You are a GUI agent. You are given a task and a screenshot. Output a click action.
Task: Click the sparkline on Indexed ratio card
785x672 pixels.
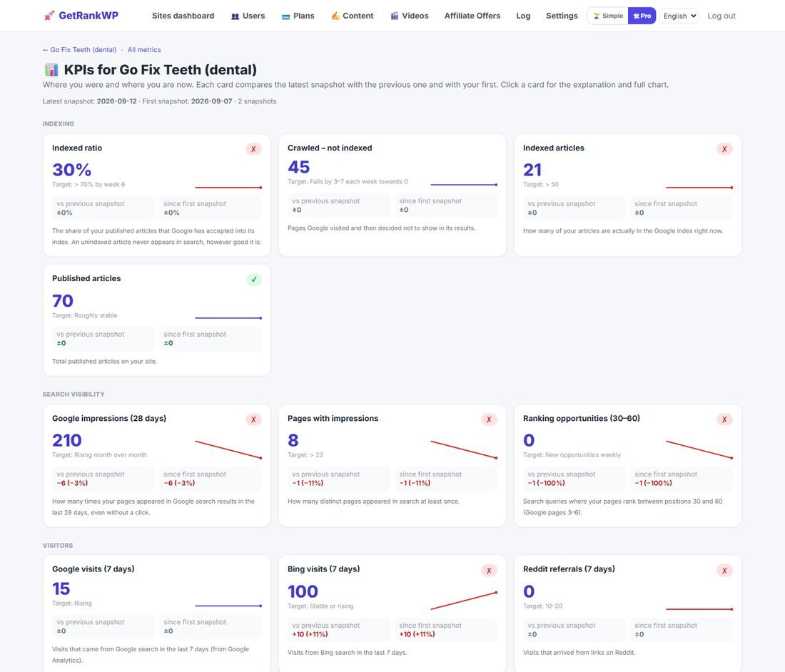click(228, 188)
